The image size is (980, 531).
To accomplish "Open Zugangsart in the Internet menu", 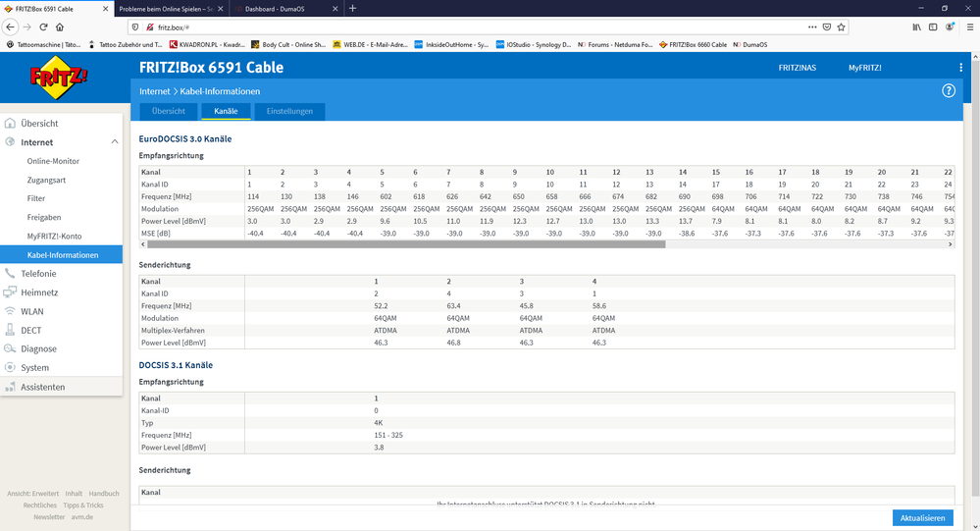I will pos(46,180).
